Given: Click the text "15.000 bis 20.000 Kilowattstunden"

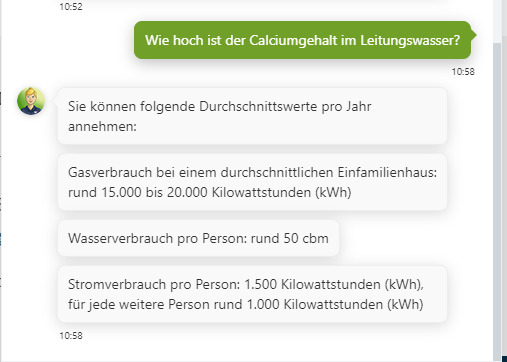Looking at the screenshot, I should coord(206,192).
